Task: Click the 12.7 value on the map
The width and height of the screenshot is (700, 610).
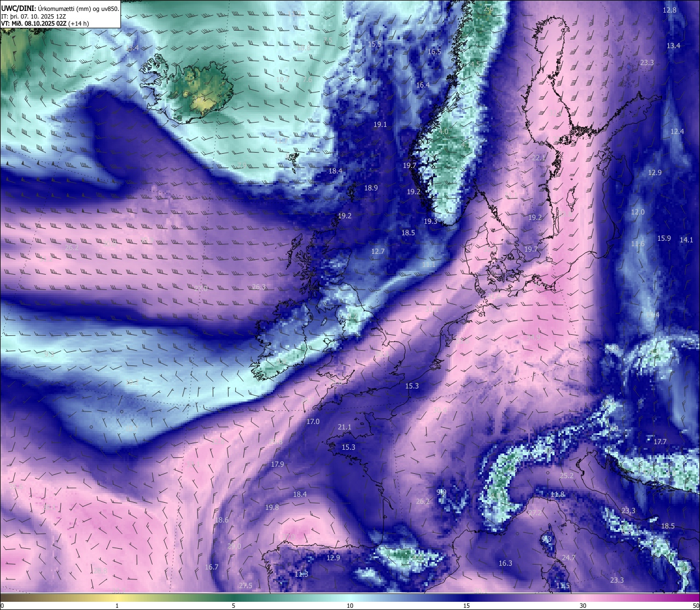Action: click(x=378, y=251)
